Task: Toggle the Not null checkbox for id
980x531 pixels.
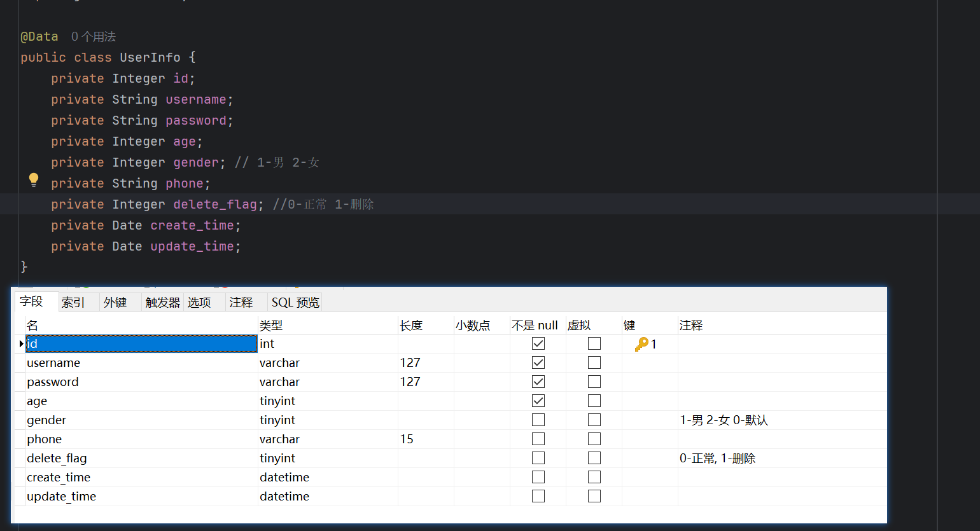Action: point(538,343)
